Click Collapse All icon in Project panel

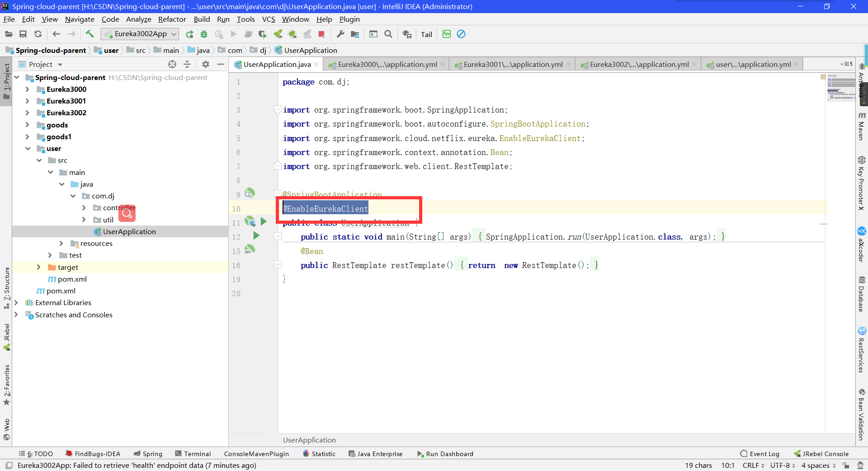coord(187,64)
